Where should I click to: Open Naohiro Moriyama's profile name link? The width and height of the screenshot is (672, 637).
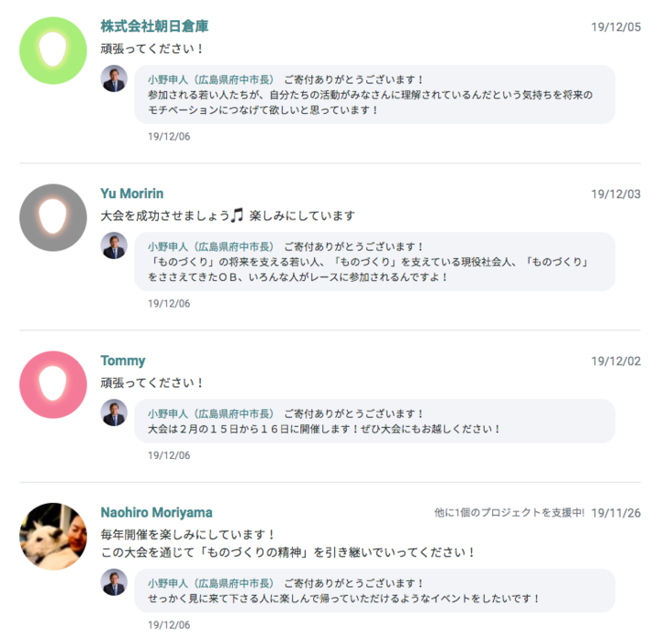tap(156, 512)
